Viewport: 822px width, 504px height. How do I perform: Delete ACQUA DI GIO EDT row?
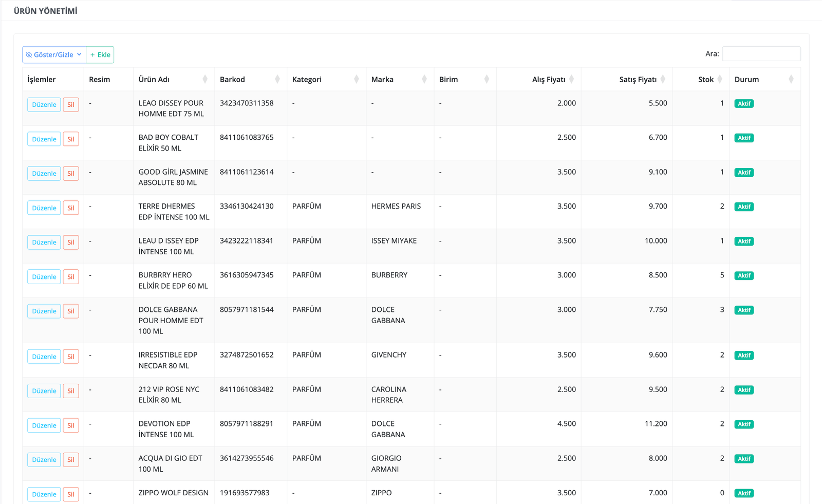[71, 460]
